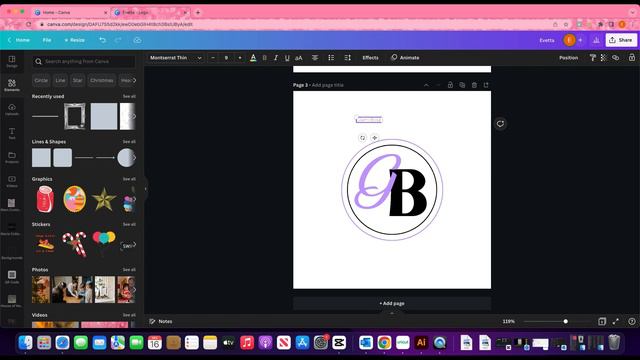Image resolution: width=640 pixels, height=360 pixels.
Task: Expand more Lines & Shapes with arrow
Action: [x=134, y=158]
